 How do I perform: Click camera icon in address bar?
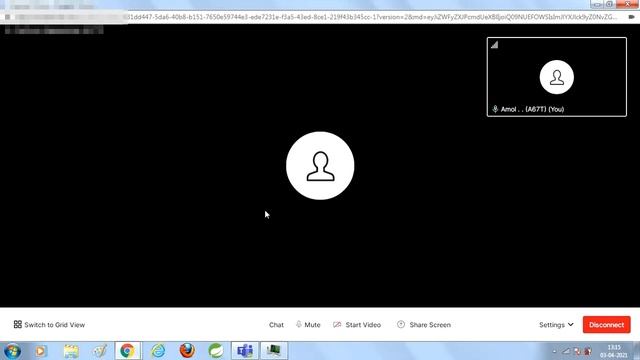click(631, 17)
